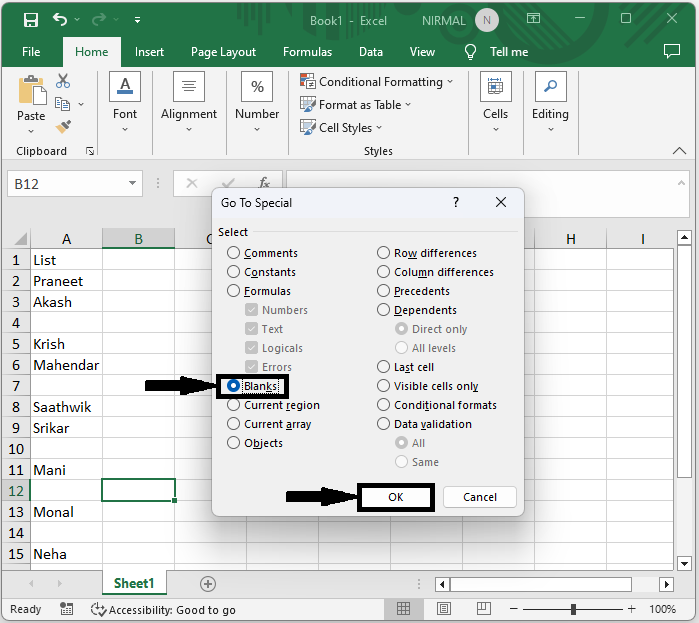The height and width of the screenshot is (623, 699).
Task: Click the Paste clipboard icon
Action: [31, 92]
